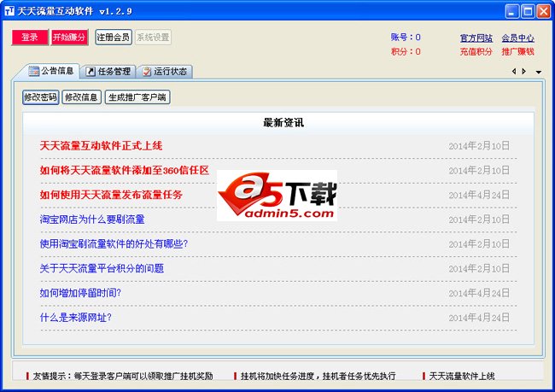555x392 pixels.
Task: Open the 官方网站 official website link
Action: [x=476, y=38]
